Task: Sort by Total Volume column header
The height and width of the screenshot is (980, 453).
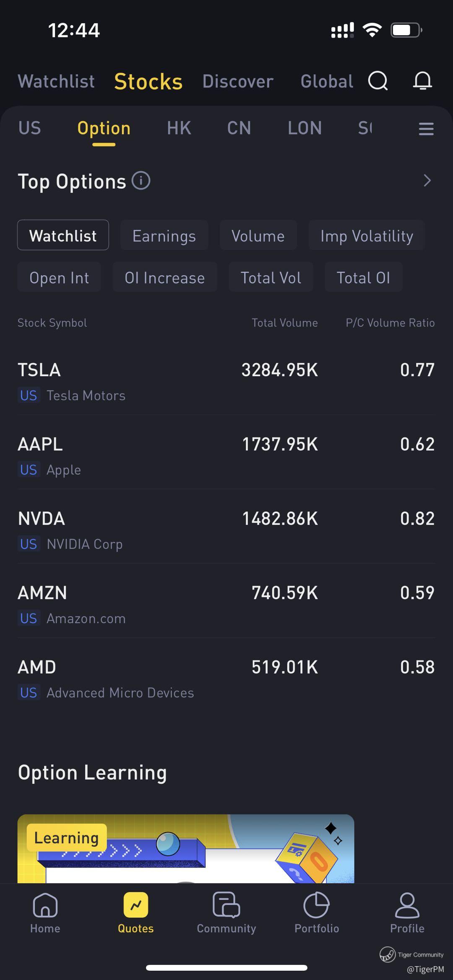Action: pyautogui.click(x=284, y=322)
